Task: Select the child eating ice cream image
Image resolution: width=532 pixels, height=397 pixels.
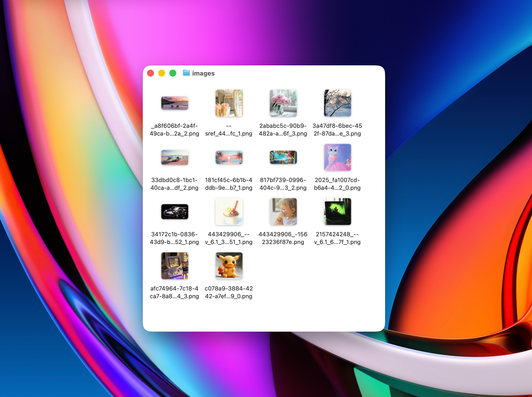Action: coord(283,211)
